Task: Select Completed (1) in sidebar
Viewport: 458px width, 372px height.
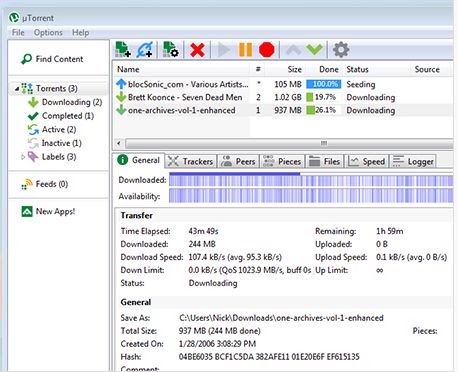Action: point(68,116)
